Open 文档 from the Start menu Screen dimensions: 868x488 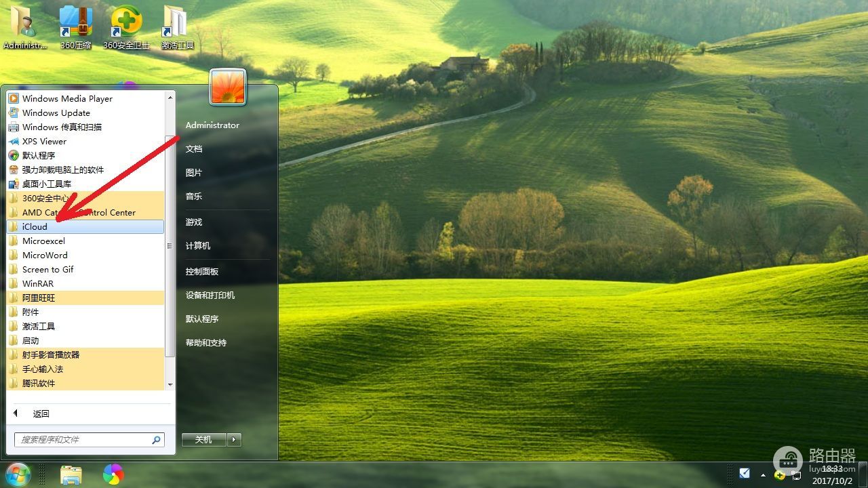[x=194, y=148]
